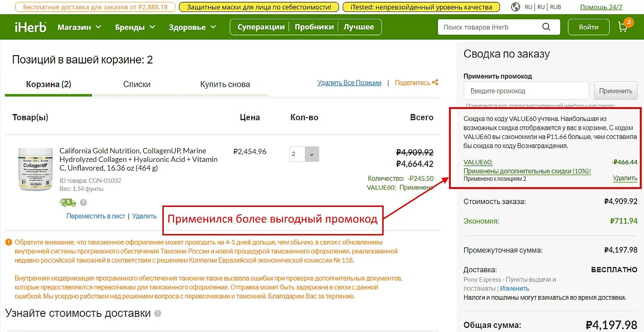Image resolution: width=644 pixels, height=332 pixels.
Task: Click the Количество: -₽245.50 text
Action: click(401, 178)
